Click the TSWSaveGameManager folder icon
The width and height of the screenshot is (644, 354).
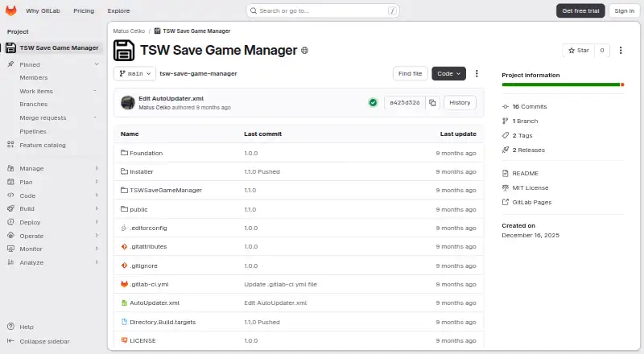coord(124,190)
